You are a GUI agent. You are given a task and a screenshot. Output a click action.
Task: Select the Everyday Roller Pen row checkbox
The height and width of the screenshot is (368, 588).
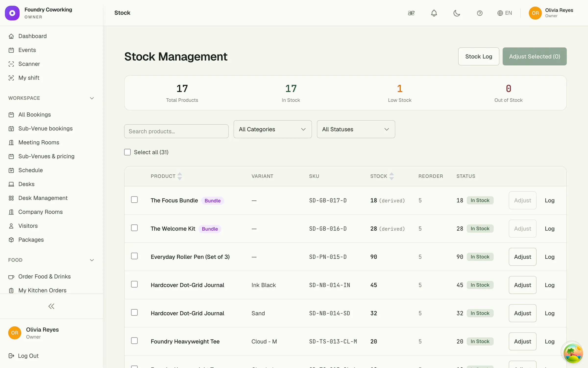tap(134, 256)
